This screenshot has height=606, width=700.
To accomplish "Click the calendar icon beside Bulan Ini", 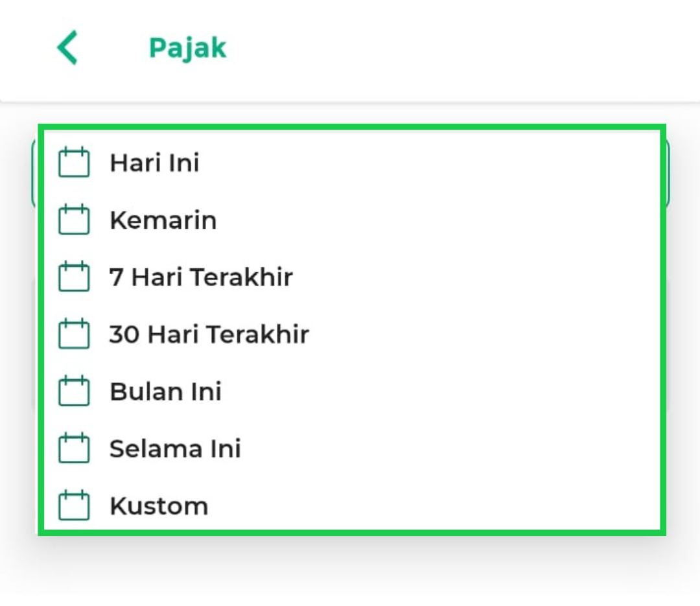I will (74, 391).
